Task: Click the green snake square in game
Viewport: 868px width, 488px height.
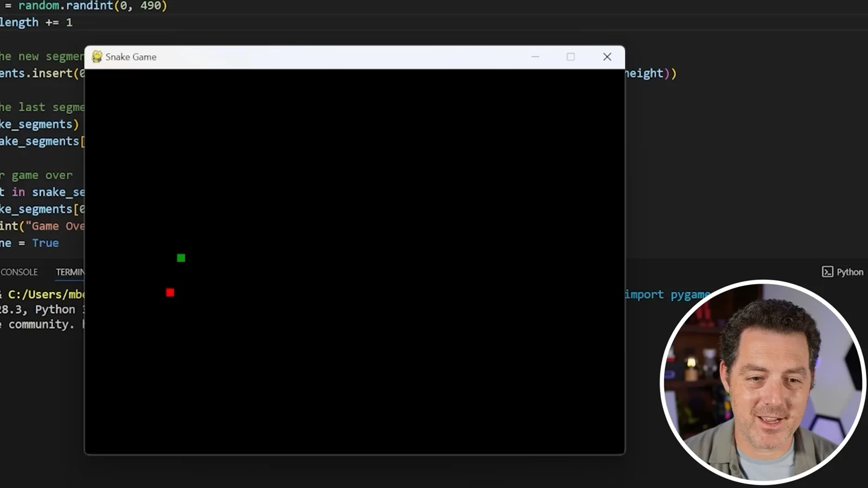Action: point(181,258)
